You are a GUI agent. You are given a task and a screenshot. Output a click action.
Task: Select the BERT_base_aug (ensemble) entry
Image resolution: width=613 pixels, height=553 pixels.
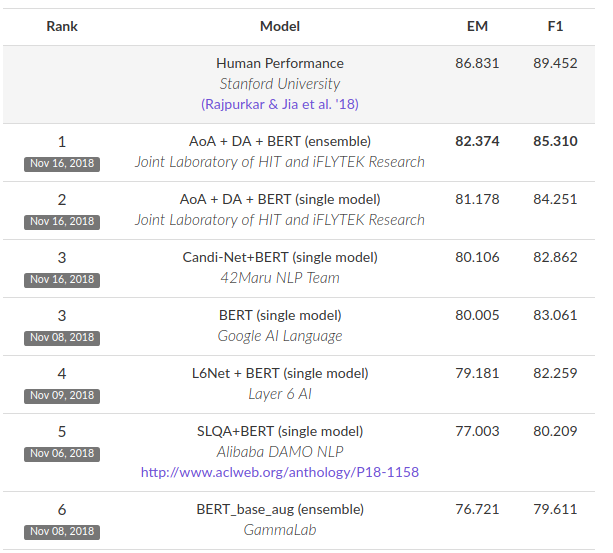coord(280,509)
